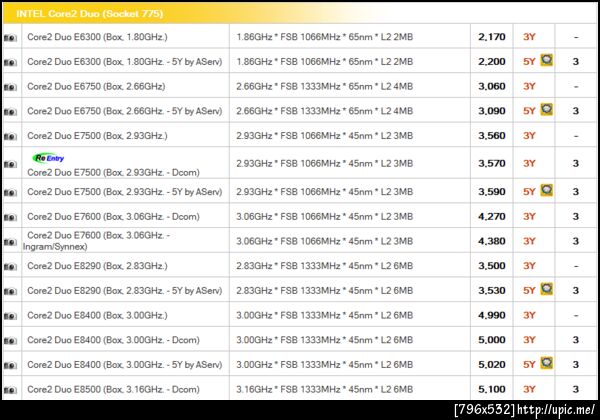Click camera icon for E8290 5Y by AServ
The width and height of the screenshot is (600, 420).
(10, 291)
